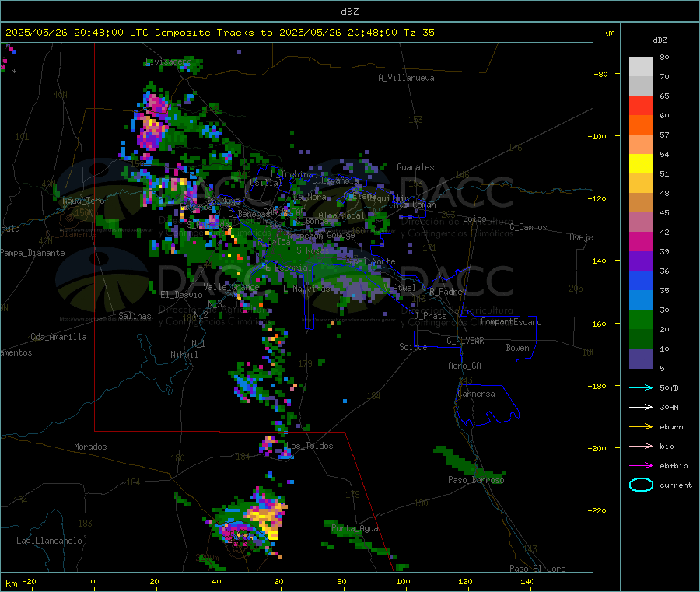This screenshot has width=700, height=592.
Task: Click the white 30HM arrow legend icon
Action: coord(641,407)
